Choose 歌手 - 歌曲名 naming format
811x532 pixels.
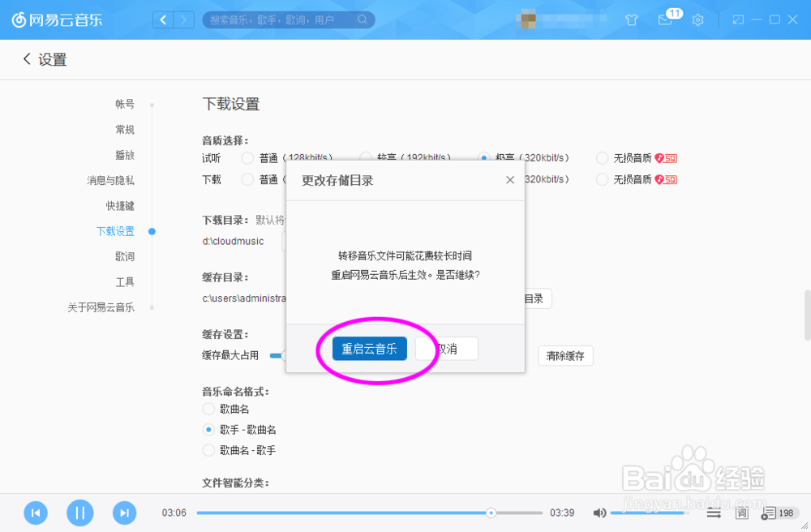[208, 430]
